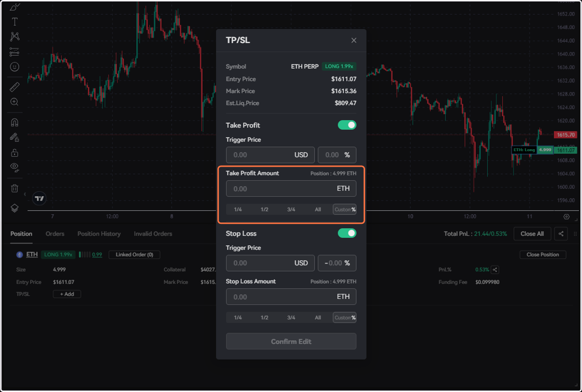Open the emoji icons tool
Viewport: 582px width, 392px height.
click(15, 66)
